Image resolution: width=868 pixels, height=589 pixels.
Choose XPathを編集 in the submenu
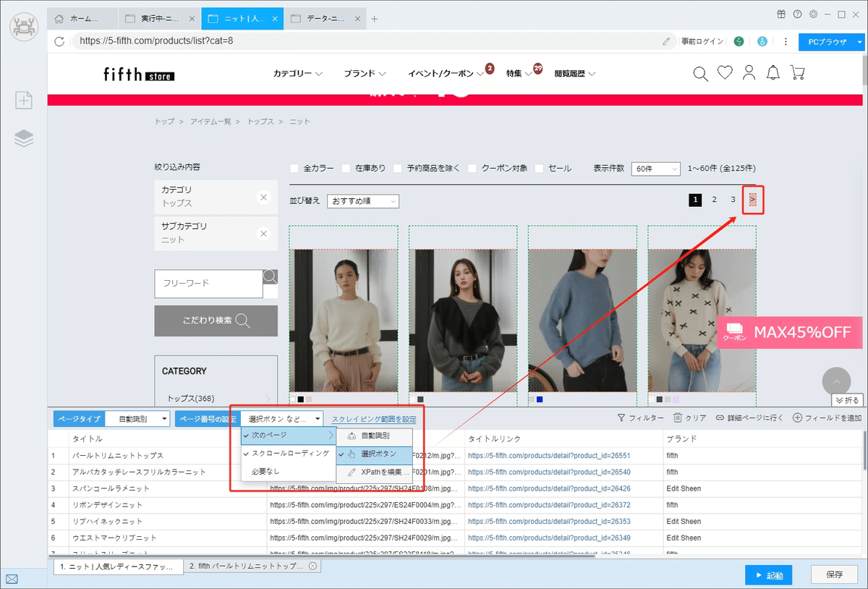coord(375,472)
